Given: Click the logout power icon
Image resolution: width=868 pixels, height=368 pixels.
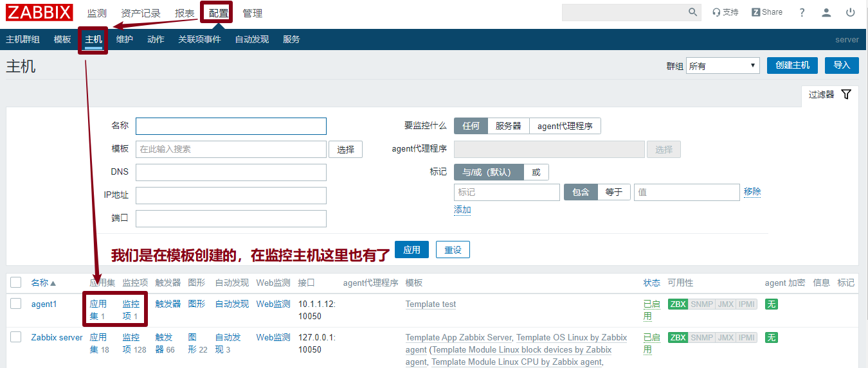Looking at the screenshot, I should [x=851, y=12].
